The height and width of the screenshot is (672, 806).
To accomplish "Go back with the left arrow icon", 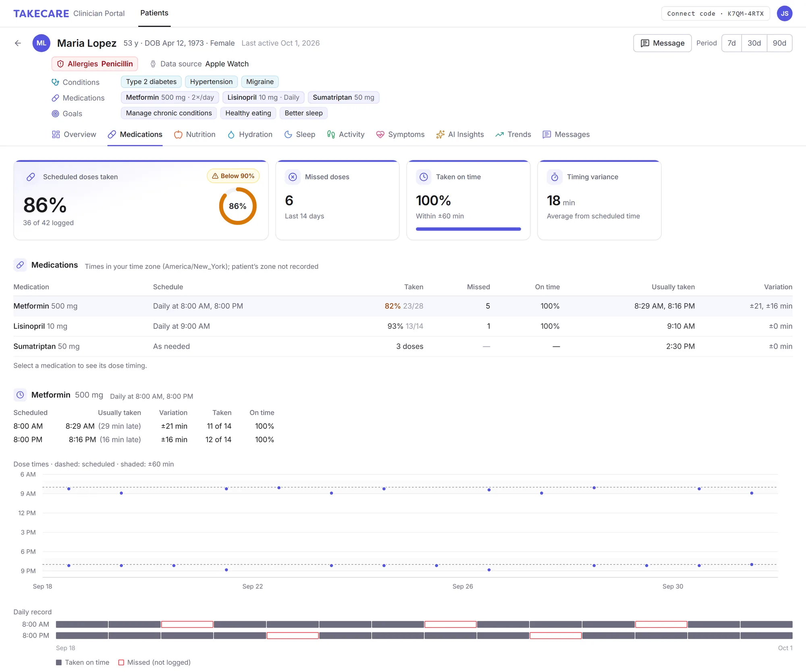I will 18,43.
